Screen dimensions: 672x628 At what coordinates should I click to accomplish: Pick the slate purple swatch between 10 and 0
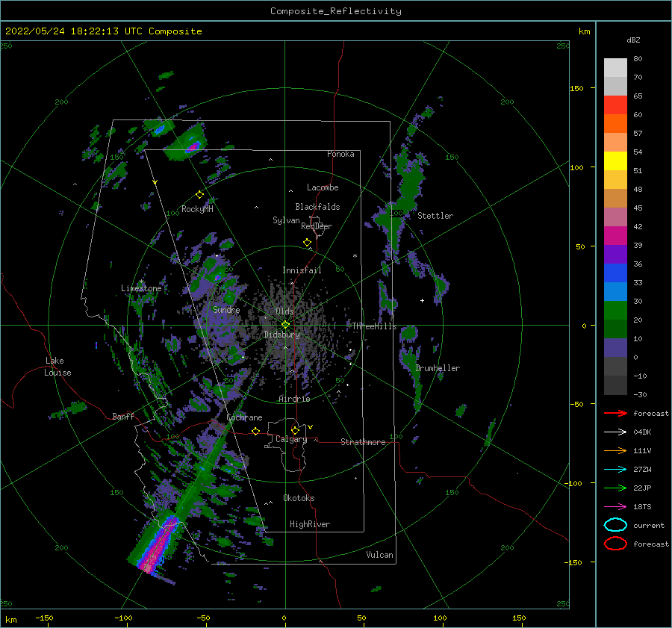click(615, 348)
